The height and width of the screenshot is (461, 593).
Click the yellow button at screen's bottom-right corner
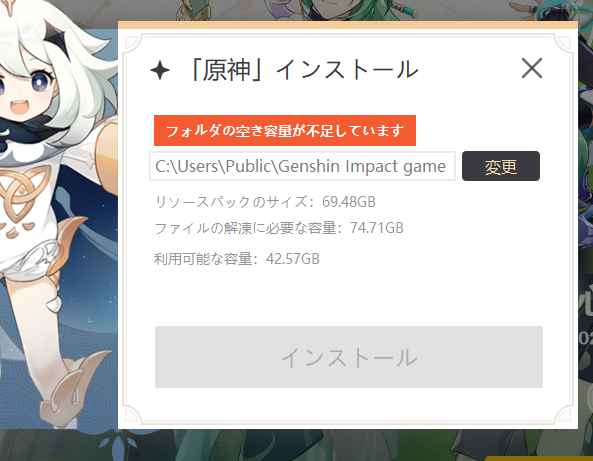pos(539,458)
